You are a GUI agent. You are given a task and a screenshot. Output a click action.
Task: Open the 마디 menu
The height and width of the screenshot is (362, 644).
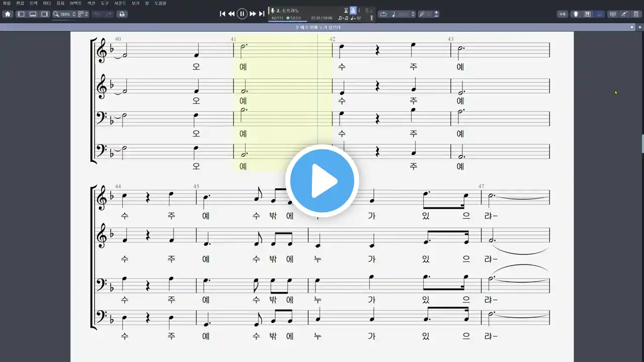tap(47, 3)
